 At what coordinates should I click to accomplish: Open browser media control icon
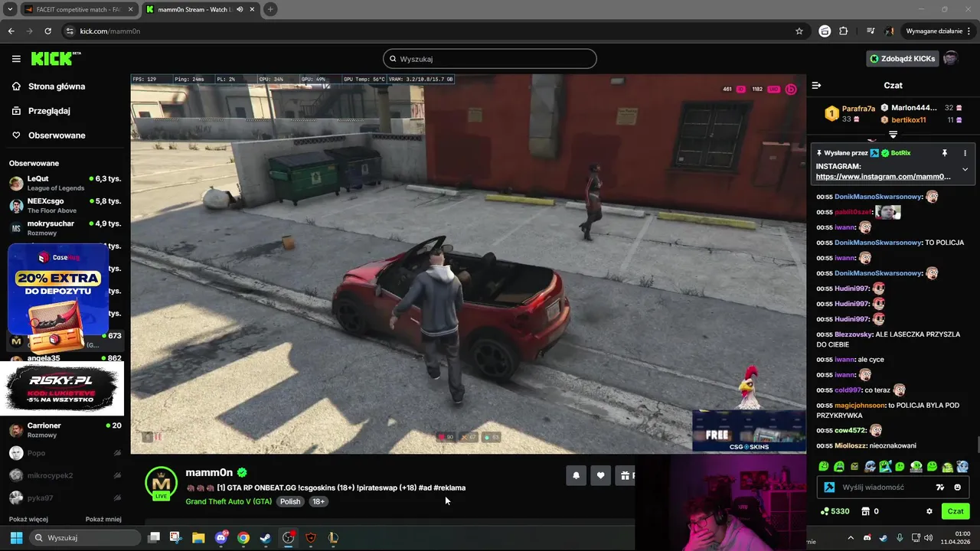tap(871, 31)
